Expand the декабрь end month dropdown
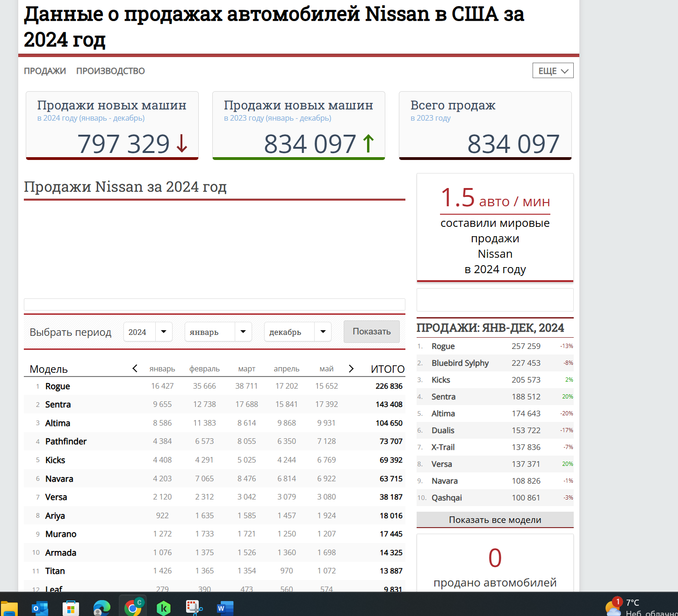Screen dimensions: 678x616 pyautogui.click(x=297, y=332)
